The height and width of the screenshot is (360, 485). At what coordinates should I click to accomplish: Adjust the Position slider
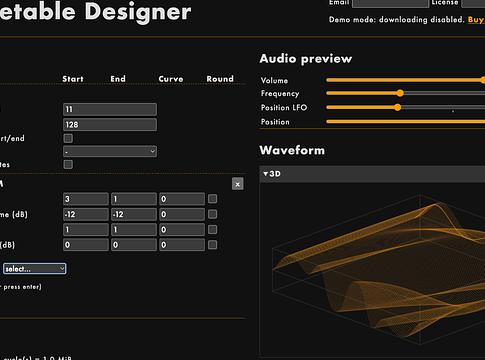pyautogui.click(x=406, y=122)
